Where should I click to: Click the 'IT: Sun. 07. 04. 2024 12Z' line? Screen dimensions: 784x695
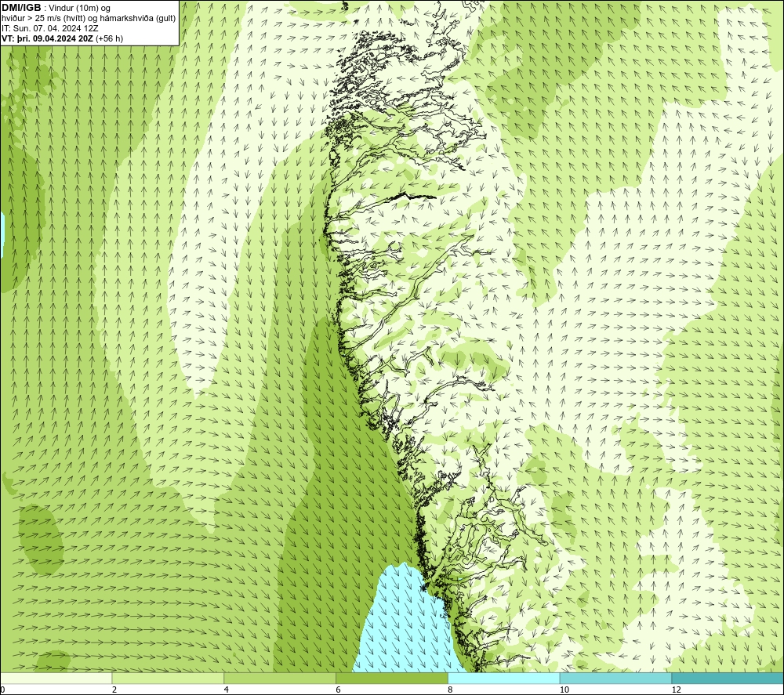pos(50,28)
